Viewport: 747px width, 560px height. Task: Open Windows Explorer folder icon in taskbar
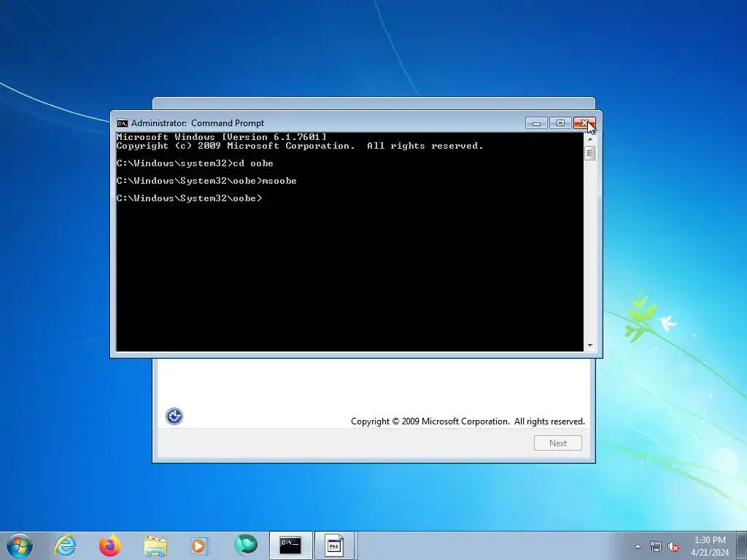(x=155, y=545)
